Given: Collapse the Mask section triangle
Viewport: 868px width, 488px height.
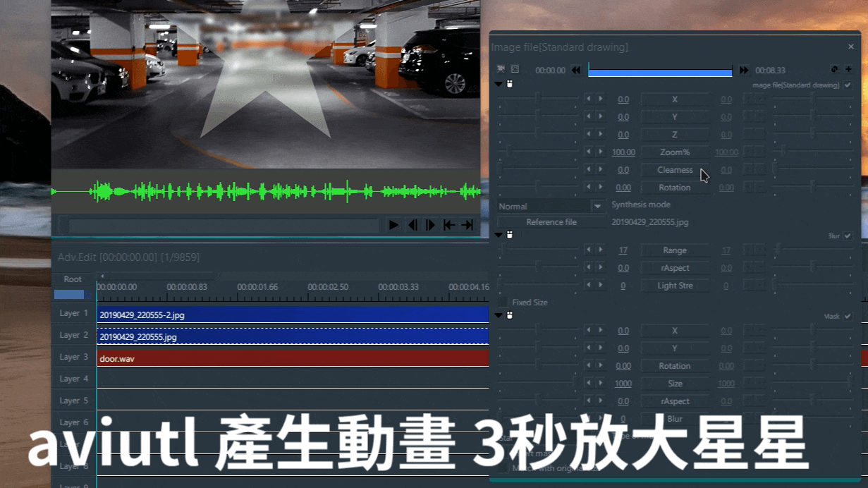Looking at the screenshot, I should pyautogui.click(x=499, y=315).
